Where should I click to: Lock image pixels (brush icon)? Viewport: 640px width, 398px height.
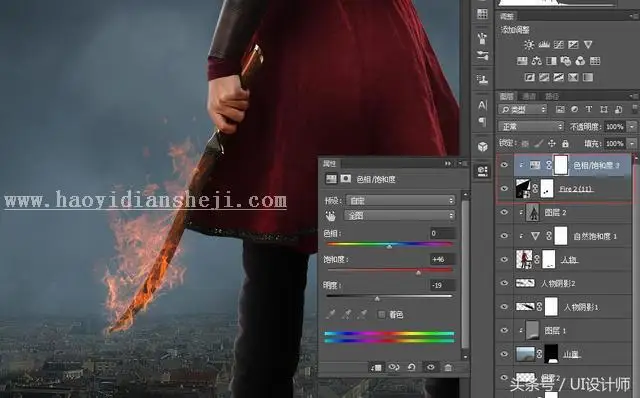539,143
